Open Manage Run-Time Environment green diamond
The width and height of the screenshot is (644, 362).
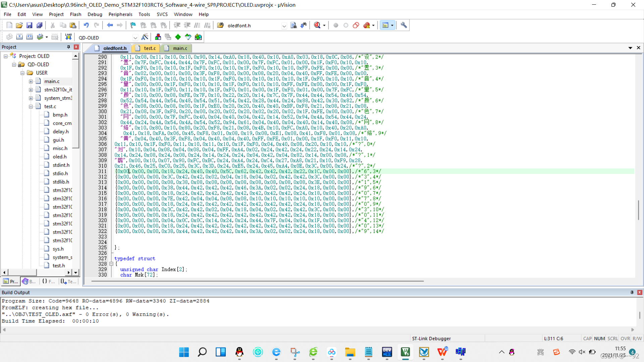178,37
